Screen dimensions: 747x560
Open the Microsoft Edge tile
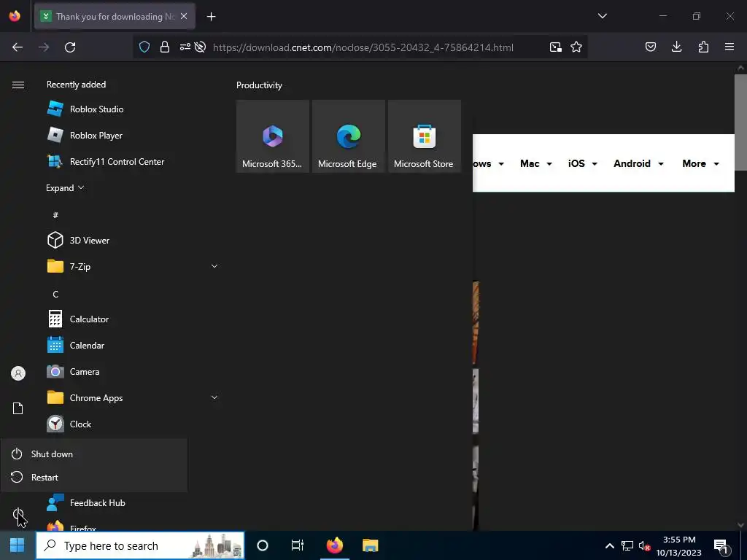click(x=348, y=136)
